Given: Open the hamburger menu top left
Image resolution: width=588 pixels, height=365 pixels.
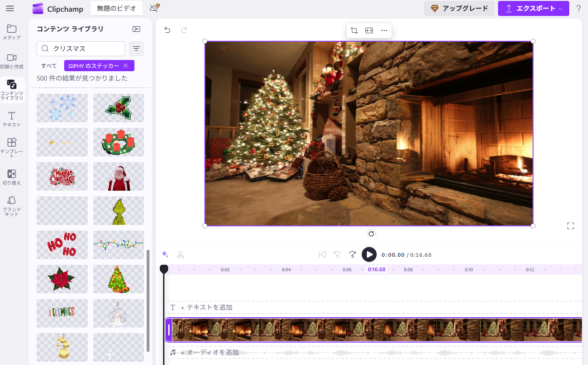Looking at the screenshot, I should tap(10, 8).
